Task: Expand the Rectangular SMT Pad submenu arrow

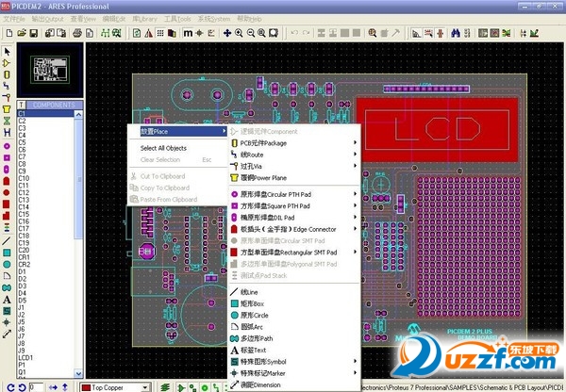Action: [x=356, y=253]
